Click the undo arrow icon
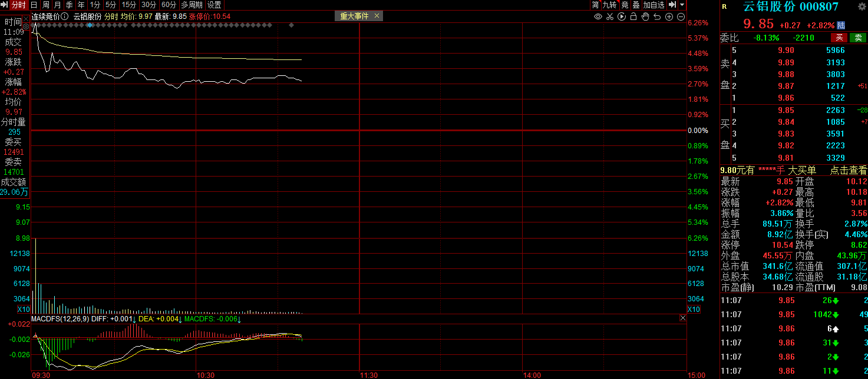This screenshot has width=868, height=379. 658,16
